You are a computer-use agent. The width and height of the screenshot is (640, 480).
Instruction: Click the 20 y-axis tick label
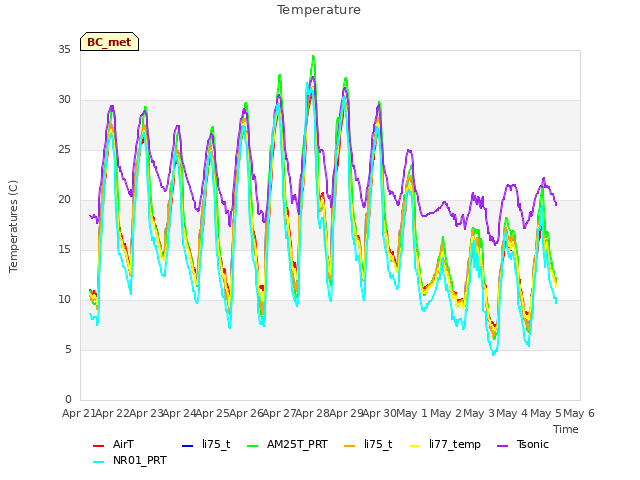click(64, 200)
